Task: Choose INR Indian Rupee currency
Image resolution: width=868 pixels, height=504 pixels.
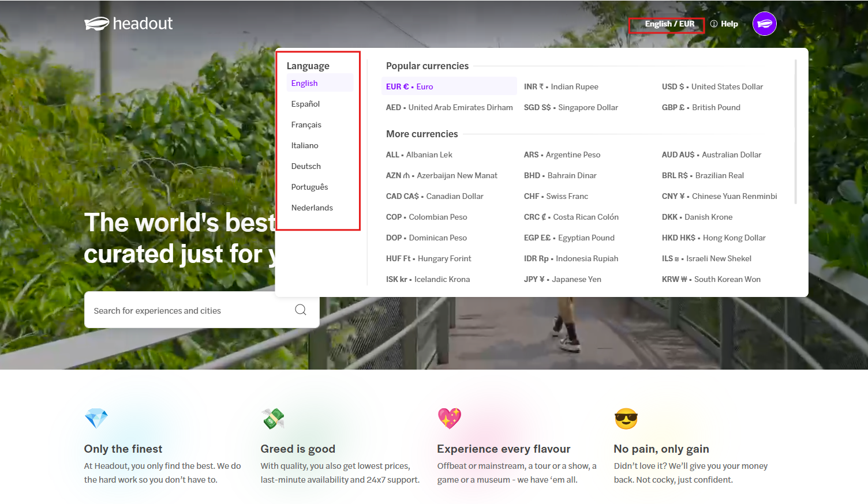Action: 560,86
